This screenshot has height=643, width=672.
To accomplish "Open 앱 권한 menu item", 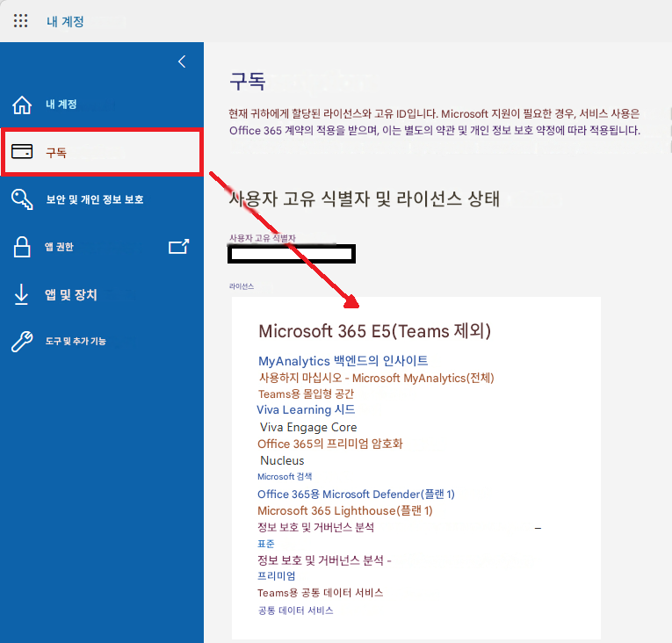I will pyautogui.click(x=59, y=247).
